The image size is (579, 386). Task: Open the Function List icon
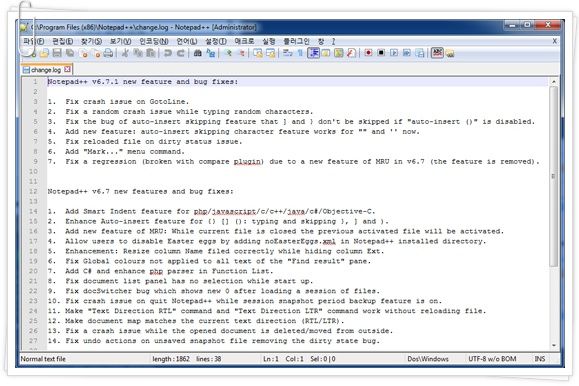351,53
